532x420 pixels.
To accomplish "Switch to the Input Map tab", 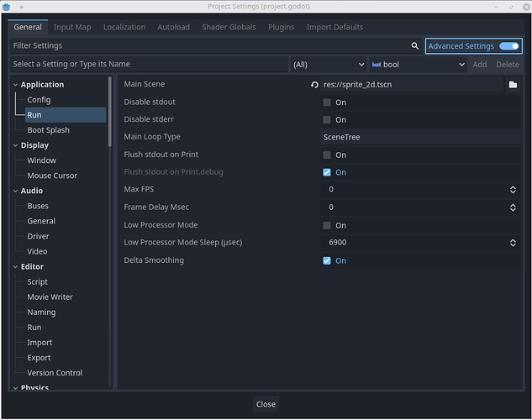I will point(72,27).
